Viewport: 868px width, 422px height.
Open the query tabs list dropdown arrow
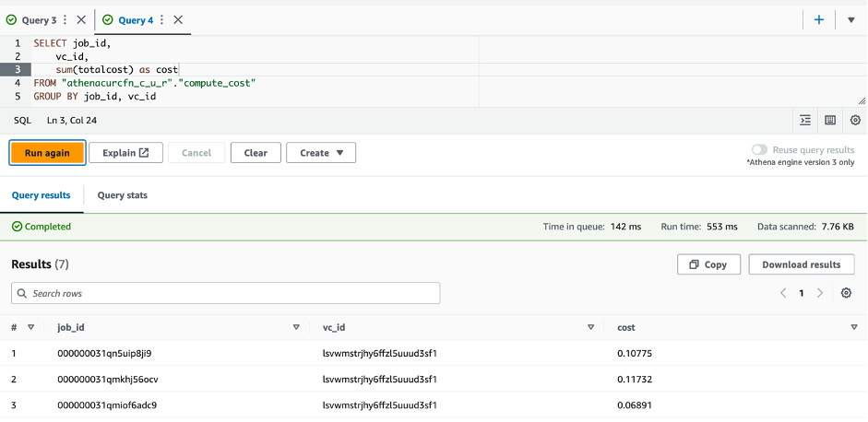pyautogui.click(x=850, y=19)
